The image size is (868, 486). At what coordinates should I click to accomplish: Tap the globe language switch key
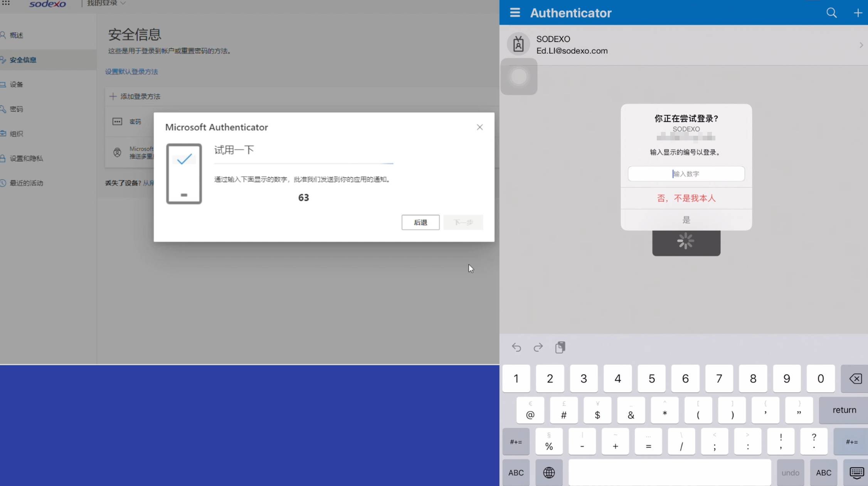click(x=549, y=472)
